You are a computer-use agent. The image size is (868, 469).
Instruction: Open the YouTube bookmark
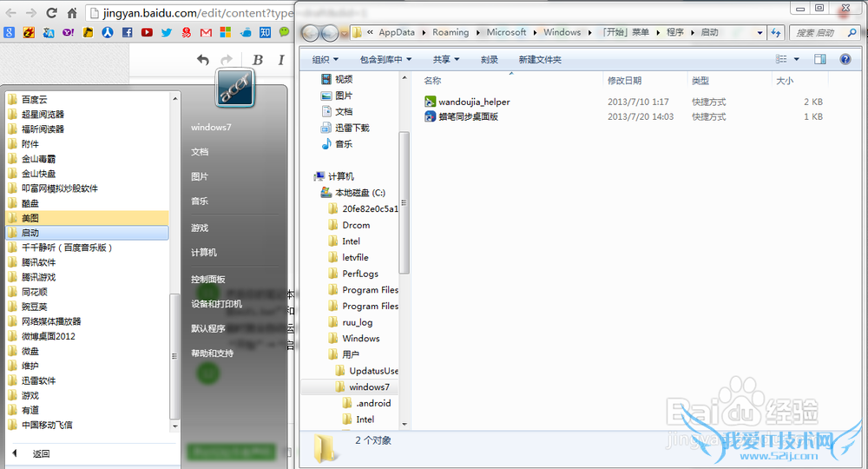click(x=147, y=33)
